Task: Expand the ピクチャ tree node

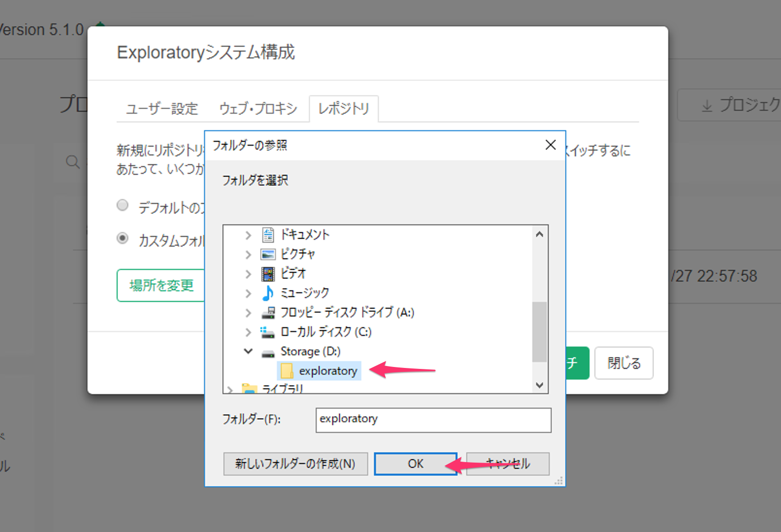Action: pos(248,255)
